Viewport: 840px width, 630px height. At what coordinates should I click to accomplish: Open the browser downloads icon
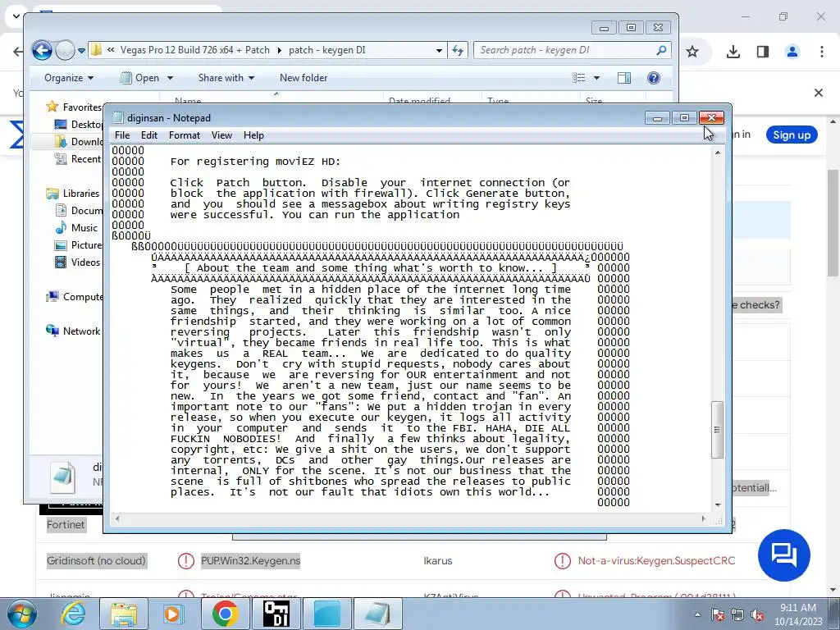(733, 52)
